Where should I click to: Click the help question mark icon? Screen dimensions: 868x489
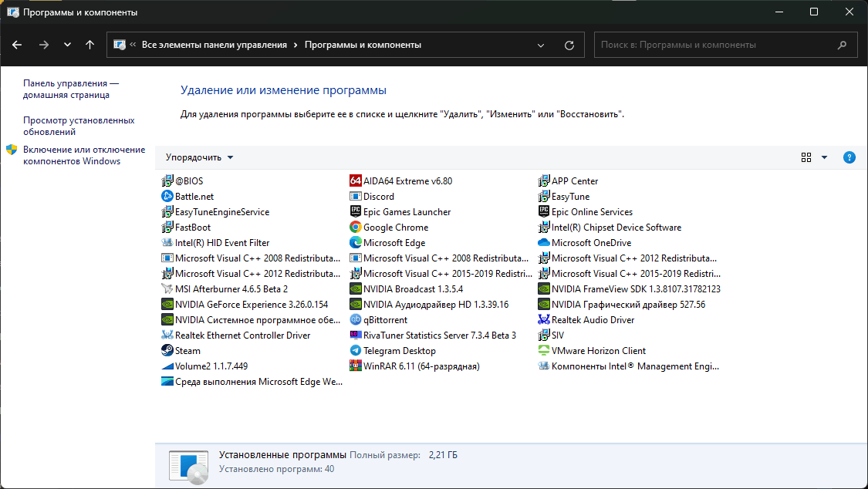[x=849, y=157]
